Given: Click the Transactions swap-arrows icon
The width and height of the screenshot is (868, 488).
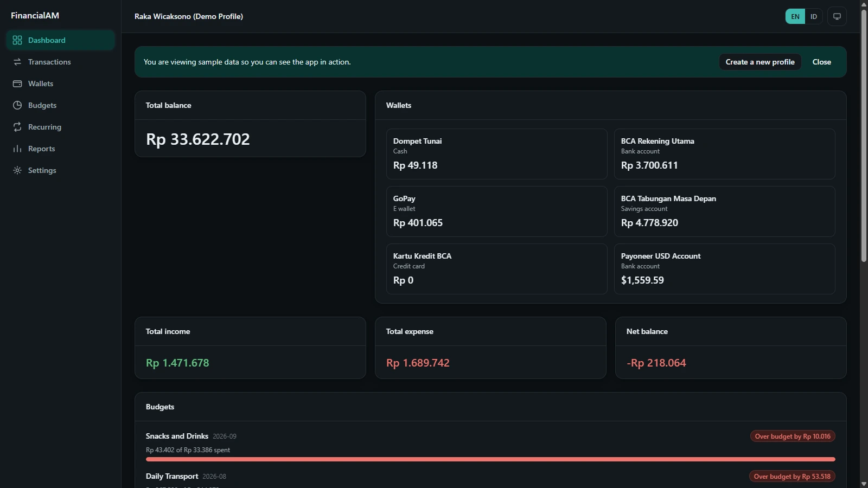Looking at the screenshot, I should click(17, 62).
